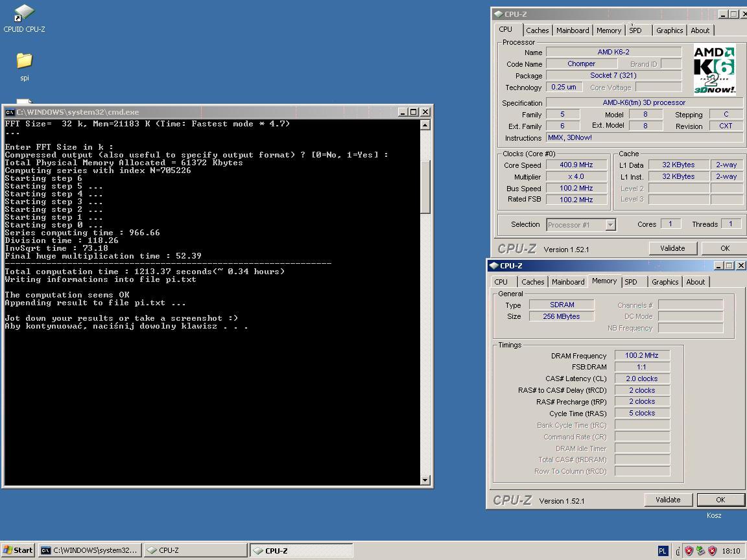Switch to cmd.exe via its taskbar button

coord(90,550)
